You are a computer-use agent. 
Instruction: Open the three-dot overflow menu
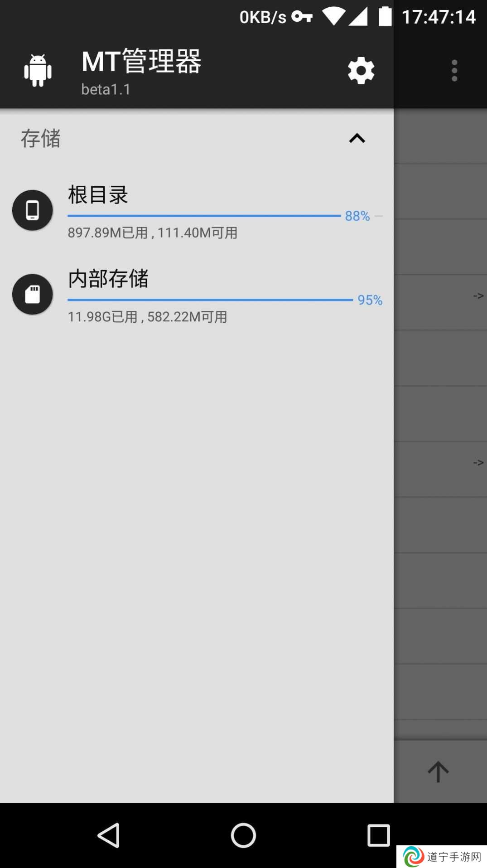point(454,71)
